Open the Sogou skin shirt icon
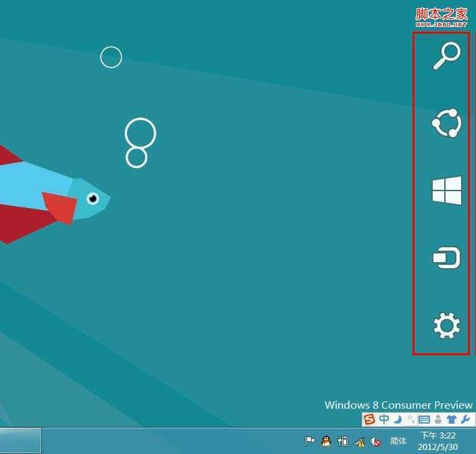 pyautogui.click(x=452, y=420)
